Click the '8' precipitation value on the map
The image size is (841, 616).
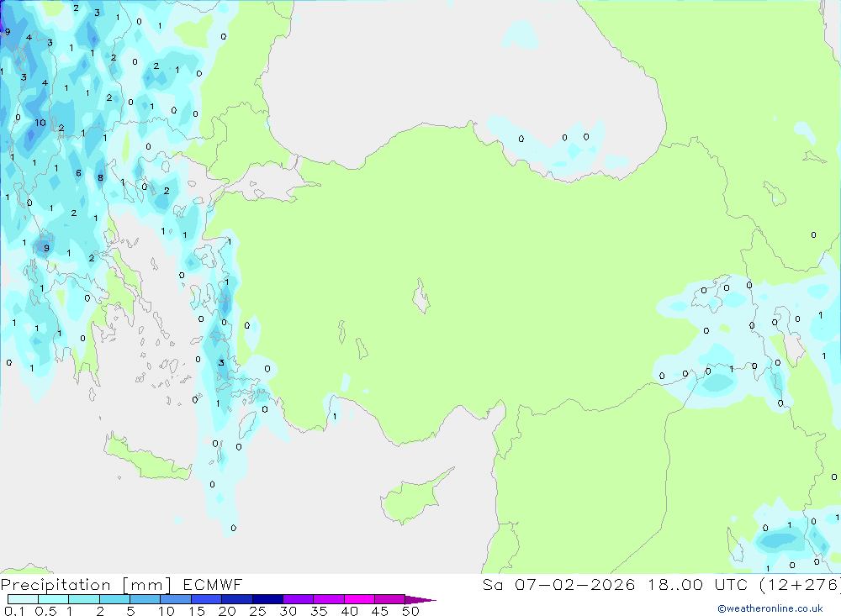(100, 177)
